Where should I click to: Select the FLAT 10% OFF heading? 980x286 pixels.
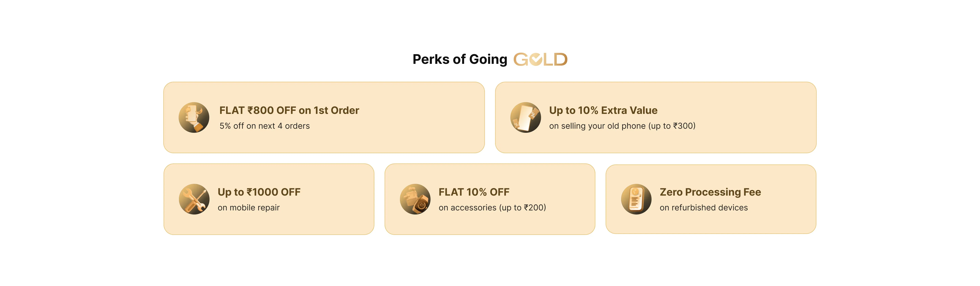point(474,192)
